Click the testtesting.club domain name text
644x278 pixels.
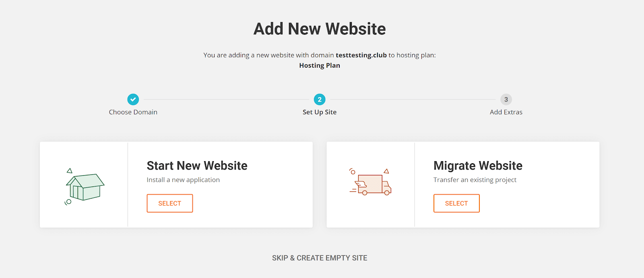(x=361, y=55)
